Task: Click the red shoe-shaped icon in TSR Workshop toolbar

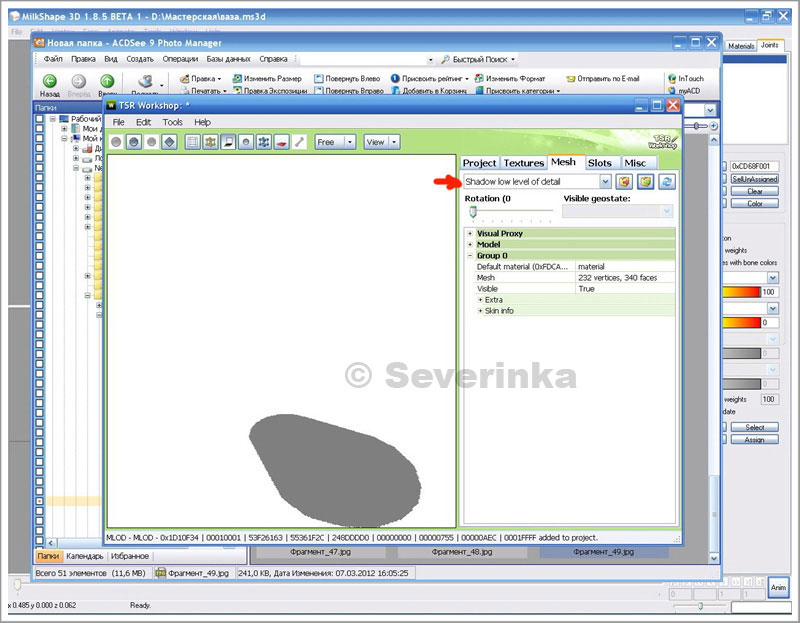Action: [x=282, y=142]
